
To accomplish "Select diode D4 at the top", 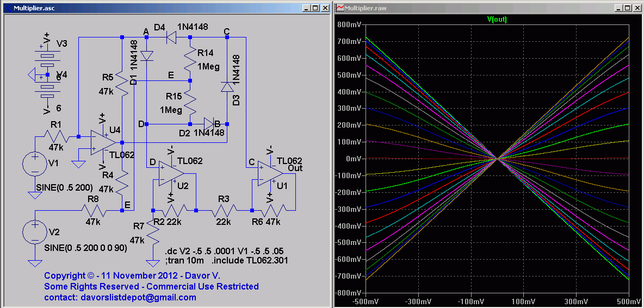I will click(x=170, y=37).
